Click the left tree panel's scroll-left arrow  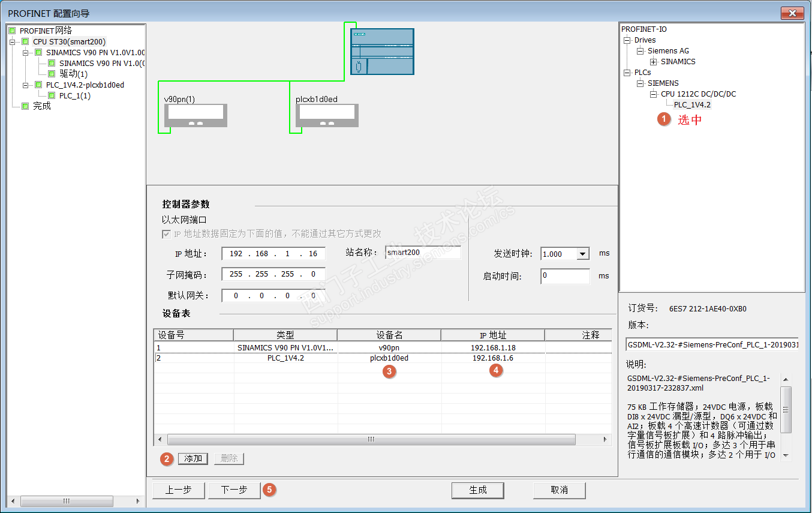(14, 501)
